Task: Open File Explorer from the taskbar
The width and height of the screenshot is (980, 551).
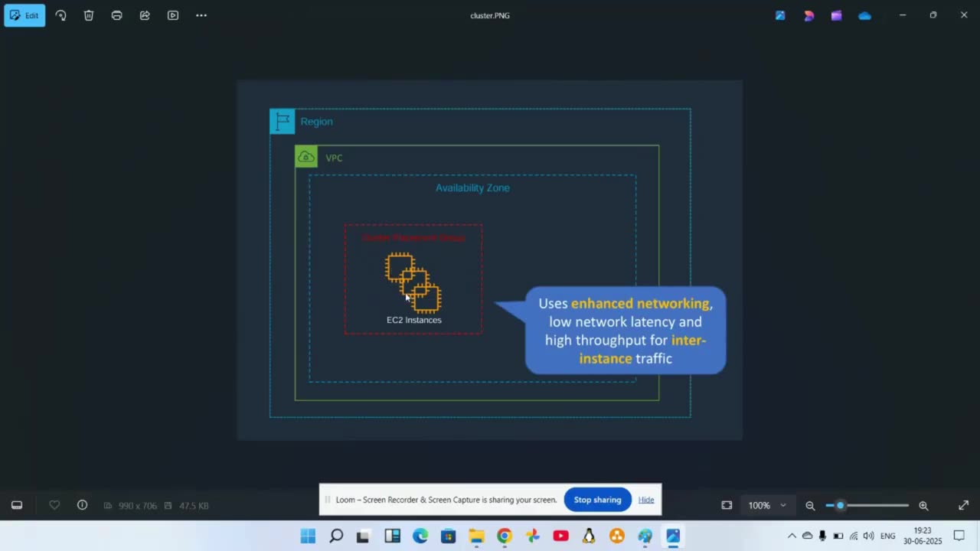Action: point(476,536)
